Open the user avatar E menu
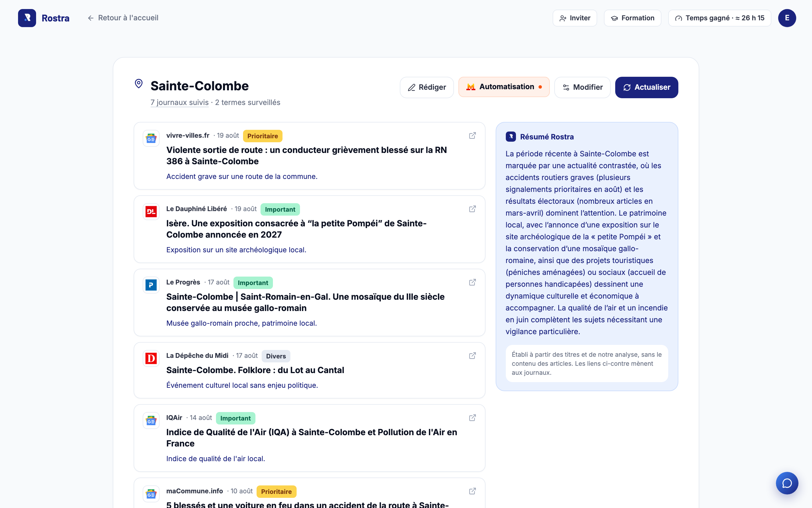The image size is (812, 508). pyautogui.click(x=787, y=18)
